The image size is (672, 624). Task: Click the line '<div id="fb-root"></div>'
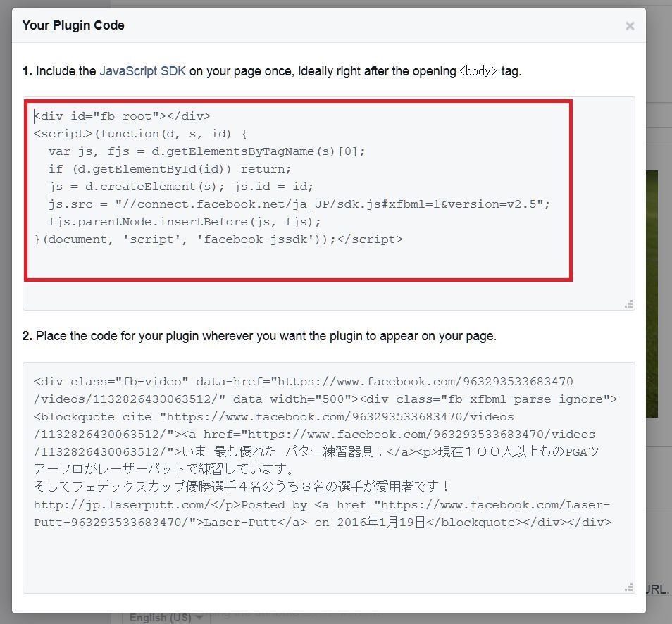click(x=122, y=116)
